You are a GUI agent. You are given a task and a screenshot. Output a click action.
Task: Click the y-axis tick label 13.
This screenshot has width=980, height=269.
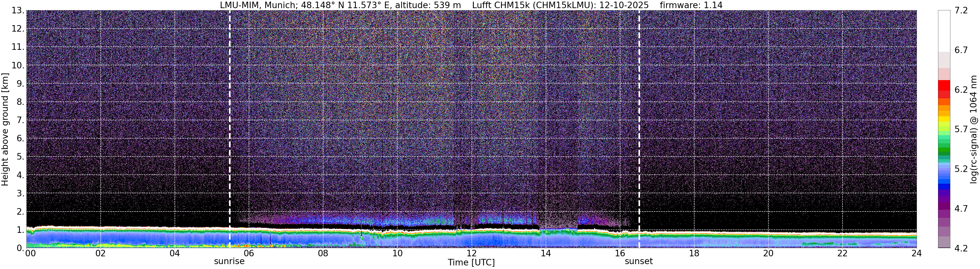18,11
